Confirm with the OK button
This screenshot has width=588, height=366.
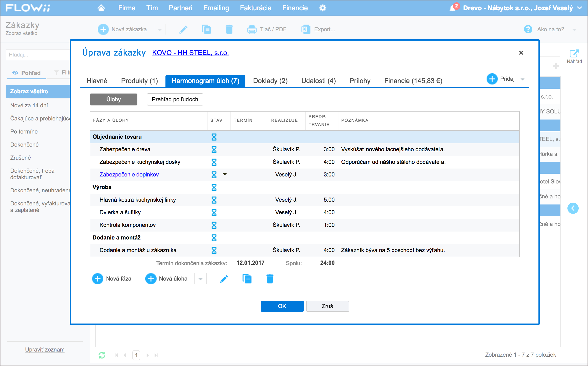pos(282,306)
